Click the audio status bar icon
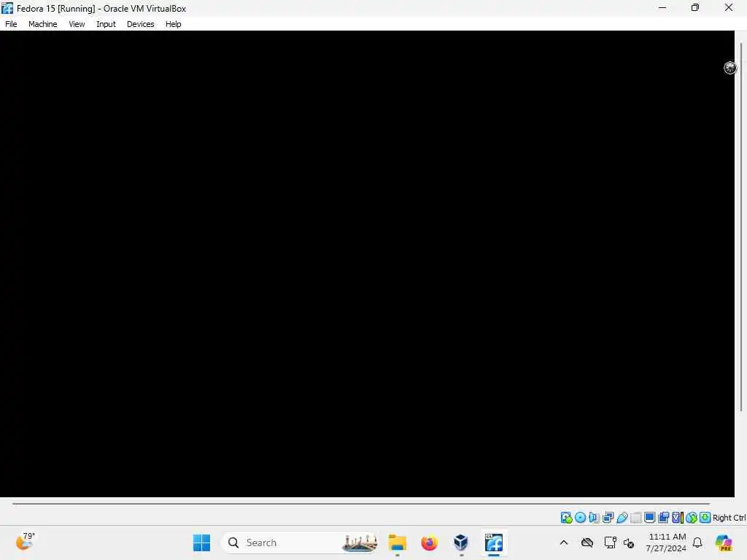Screen dimensions: 747x560 594,518
